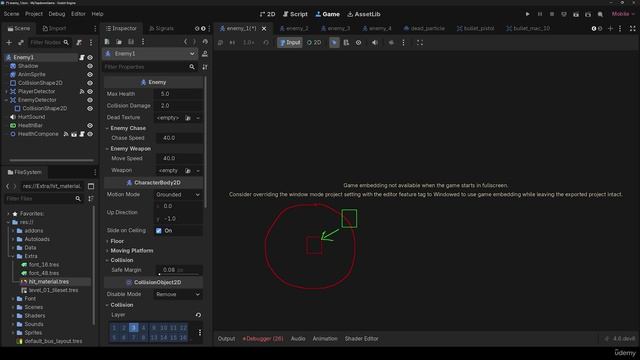Screen dimensions: 640x360
Task: Toggle visibility eye of PlayerDetector node
Action: click(90, 91)
